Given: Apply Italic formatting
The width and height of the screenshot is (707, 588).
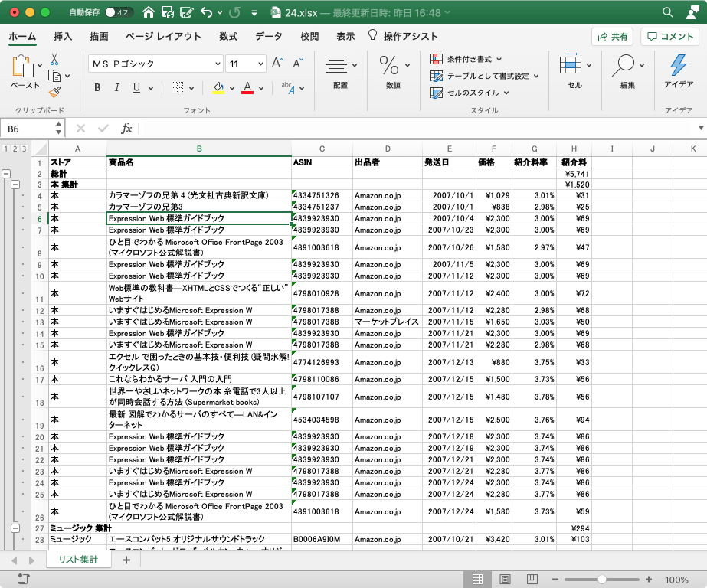Looking at the screenshot, I should [117, 87].
